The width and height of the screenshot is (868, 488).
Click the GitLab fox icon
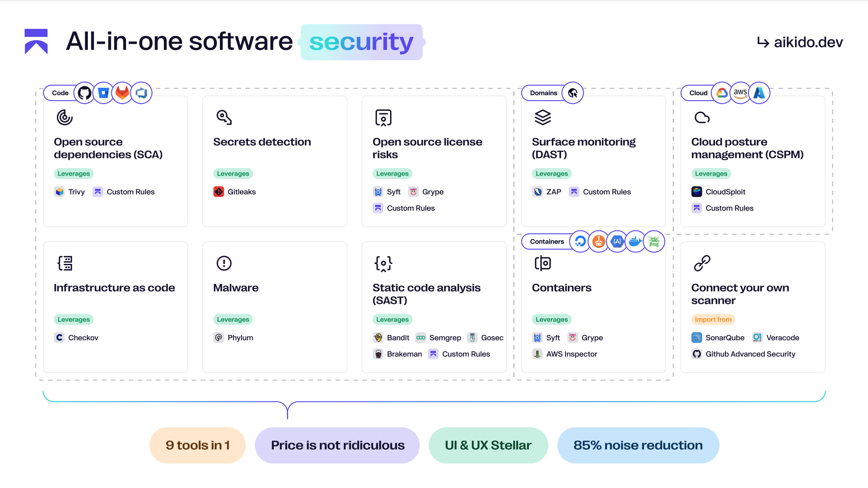122,93
